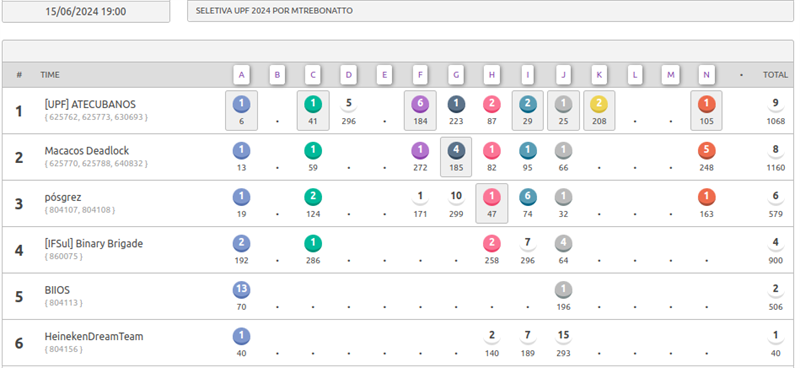Click the problem N column header button
The image size is (800, 368).
706,75
